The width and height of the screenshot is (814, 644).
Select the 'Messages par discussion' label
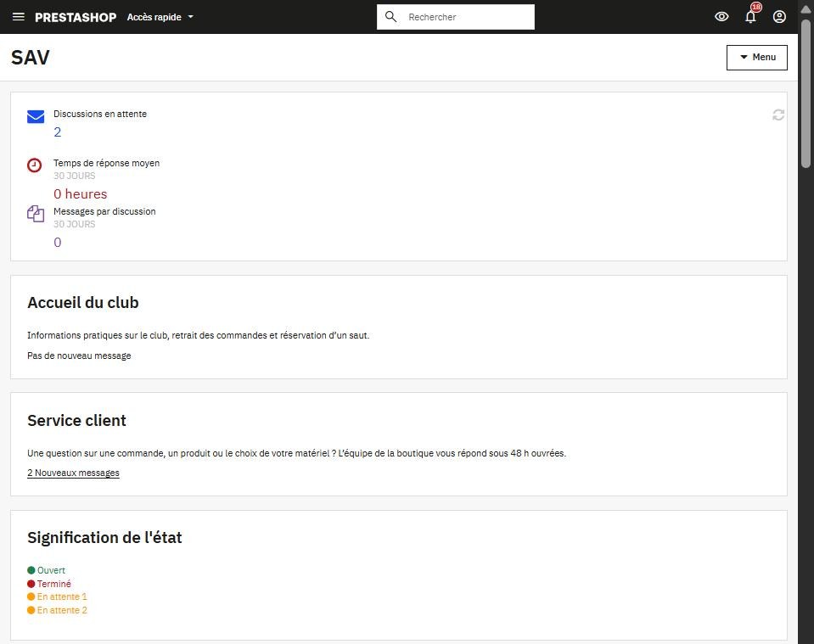coord(104,211)
